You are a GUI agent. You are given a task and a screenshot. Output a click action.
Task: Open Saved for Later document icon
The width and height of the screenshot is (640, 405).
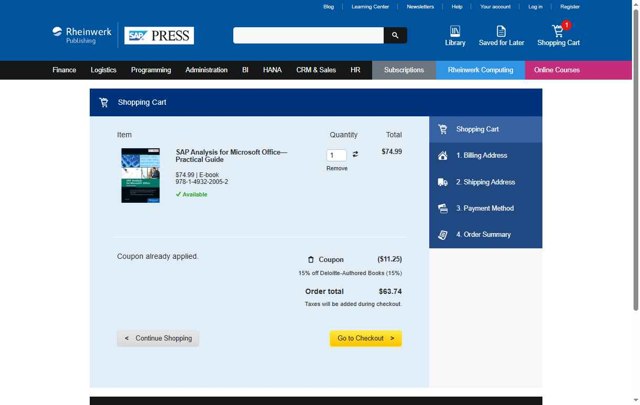pyautogui.click(x=501, y=31)
